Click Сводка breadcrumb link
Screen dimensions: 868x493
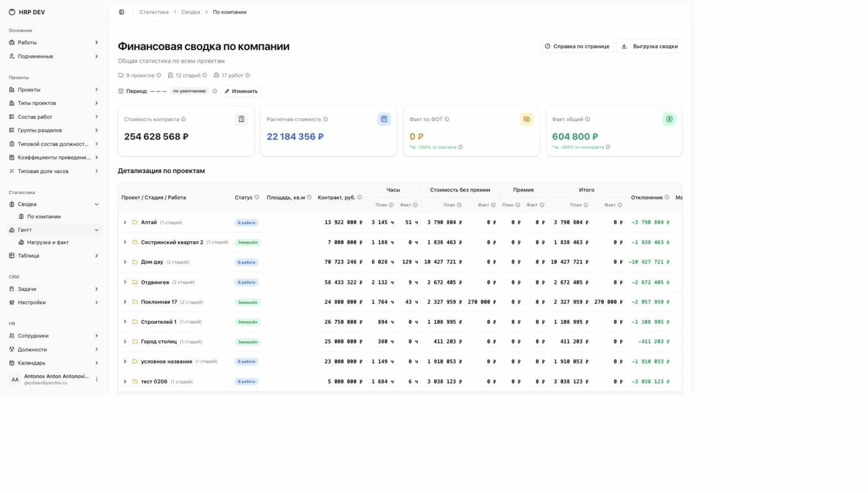pos(190,12)
